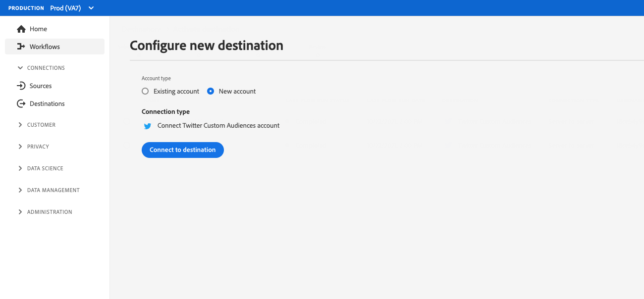The width and height of the screenshot is (644, 299).
Task: Open the Prod (VA7) sandbox dropdown
Action: (x=91, y=8)
